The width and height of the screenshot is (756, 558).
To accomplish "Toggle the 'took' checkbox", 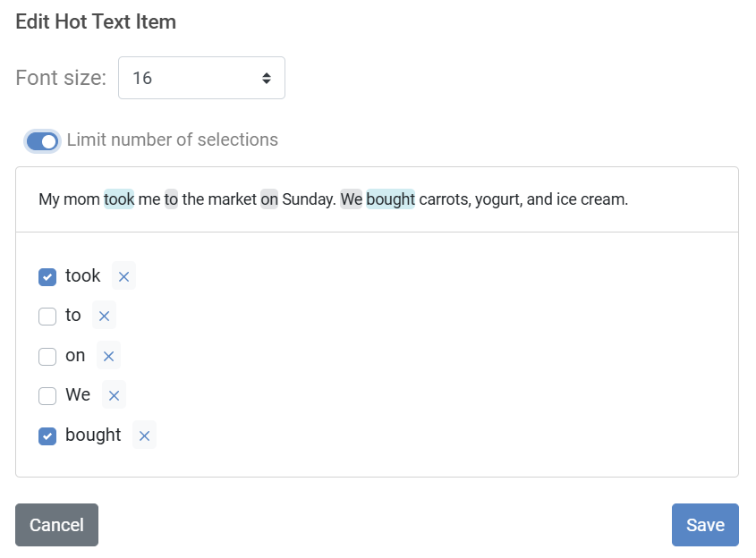I will (x=47, y=276).
